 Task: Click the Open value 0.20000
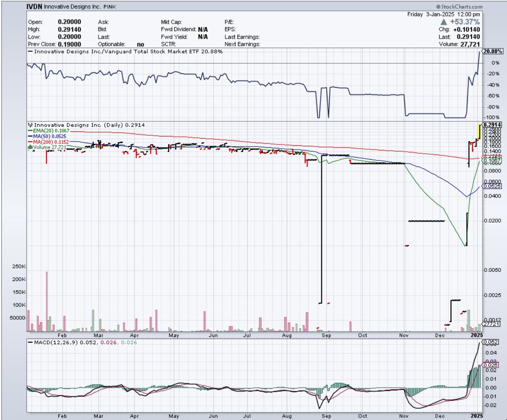point(69,22)
